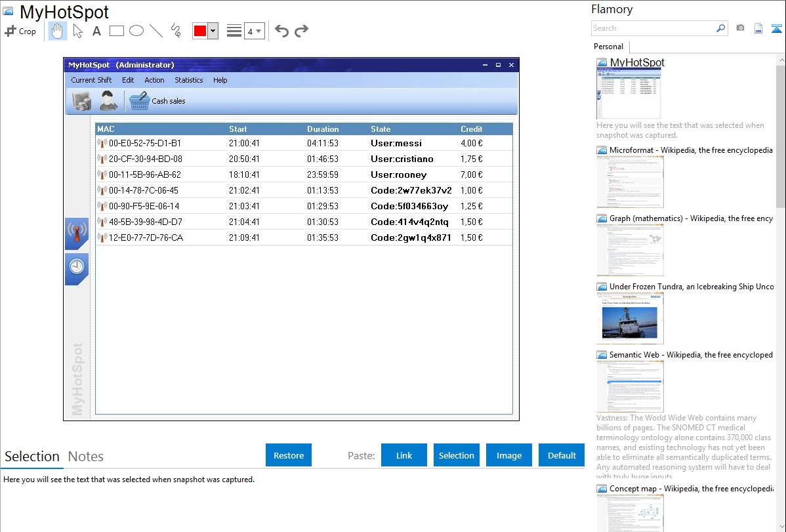786x532 pixels.
Task: Click the undo arrow
Action: click(x=281, y=31)
